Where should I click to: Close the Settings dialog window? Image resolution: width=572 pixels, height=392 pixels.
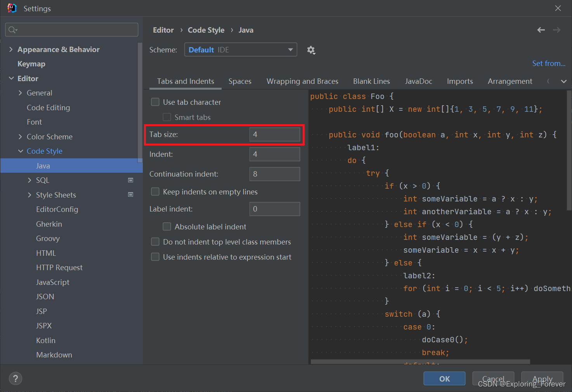[x=558, y=8]
